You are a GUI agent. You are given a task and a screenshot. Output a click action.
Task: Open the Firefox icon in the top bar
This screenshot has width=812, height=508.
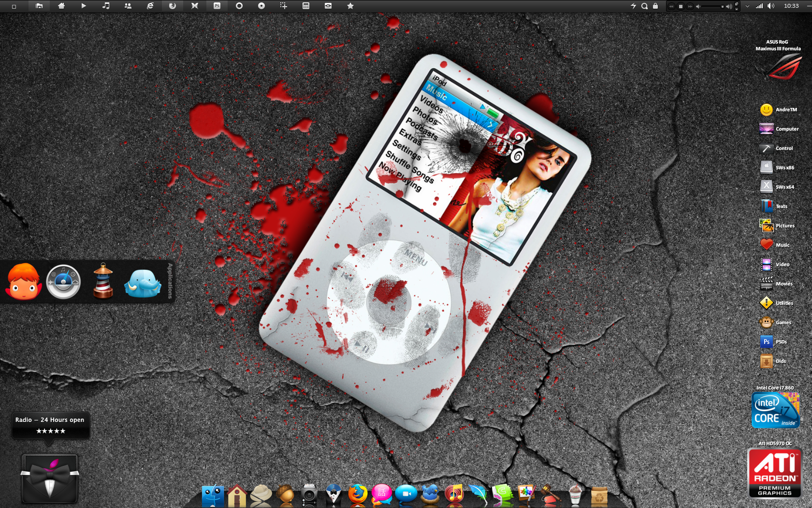tap(173, 6)
